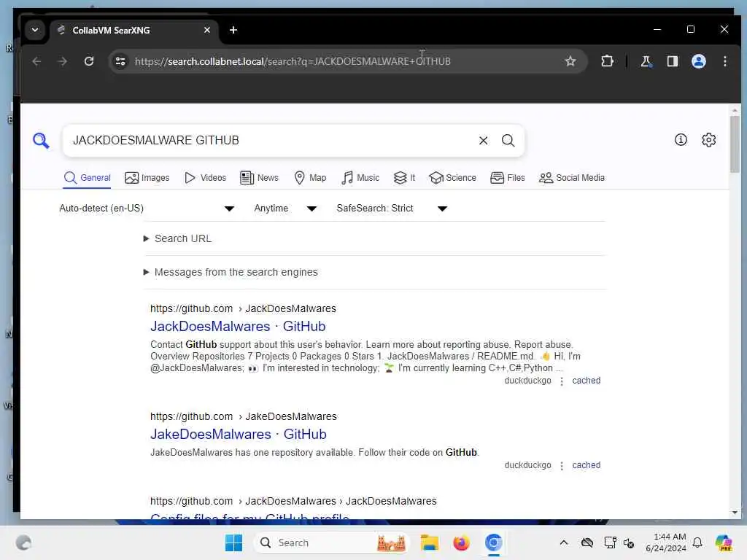Launch Firefox from the taskbar
Image resolution: width=747 pixels, height=560 pixels.
click(461, 542)
